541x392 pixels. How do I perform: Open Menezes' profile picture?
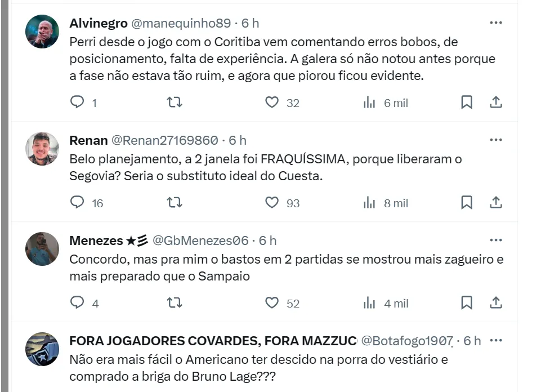42,248
